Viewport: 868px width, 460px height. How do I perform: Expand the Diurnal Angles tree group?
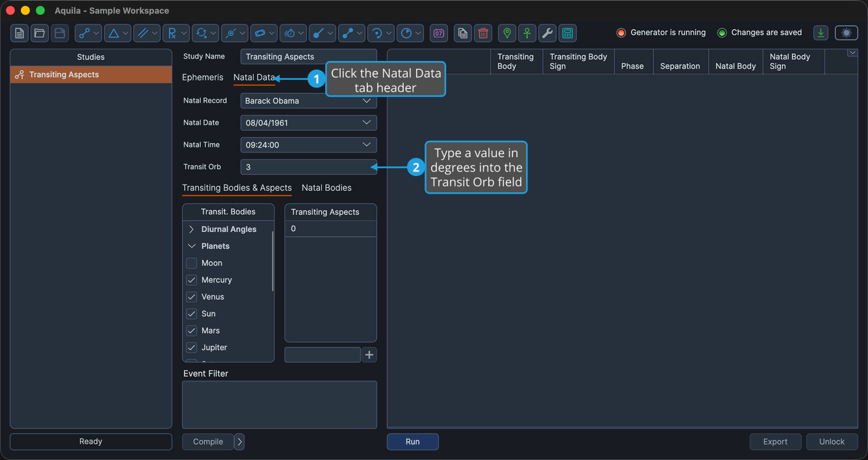tap(191, 229)
